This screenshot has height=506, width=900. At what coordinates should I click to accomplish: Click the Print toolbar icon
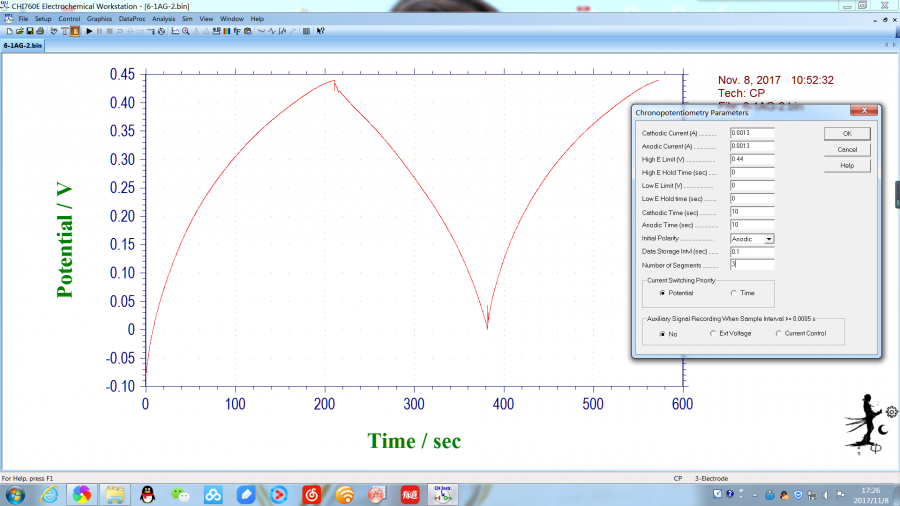40,31
